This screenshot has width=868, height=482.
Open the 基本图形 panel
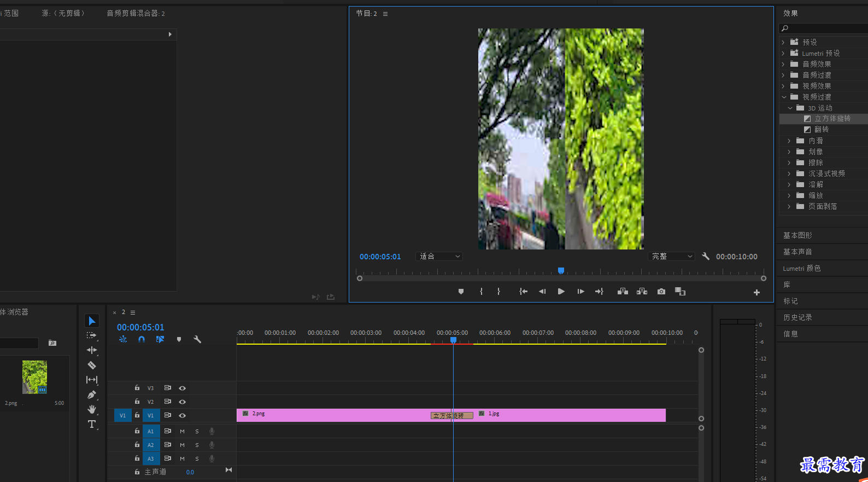coord(797,235)
